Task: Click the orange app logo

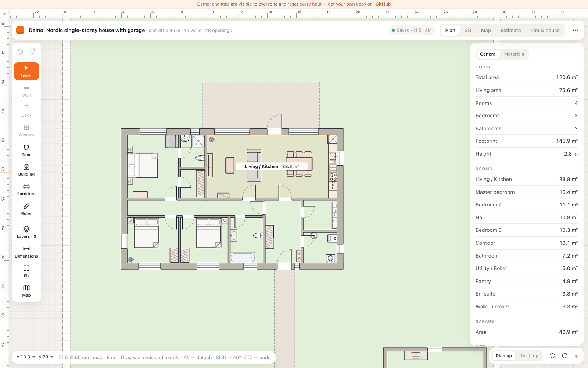Action: pyautogui.click(x=20, y=30)
